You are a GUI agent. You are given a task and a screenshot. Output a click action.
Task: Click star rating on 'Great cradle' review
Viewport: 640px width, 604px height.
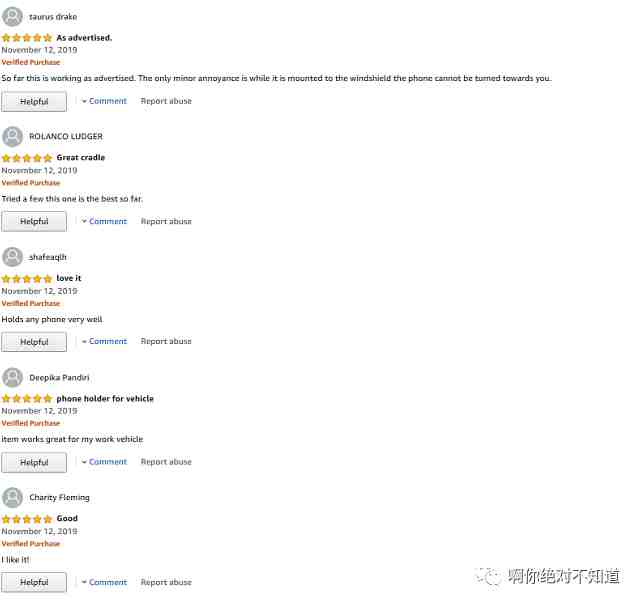click(27, 158)
